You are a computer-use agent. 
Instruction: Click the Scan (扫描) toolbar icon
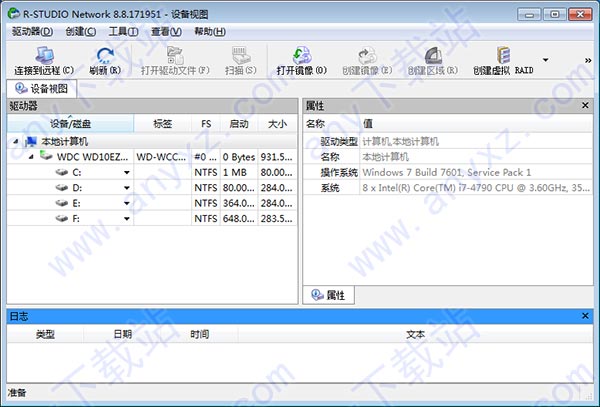pyautogui.click(x=241, y=55)
